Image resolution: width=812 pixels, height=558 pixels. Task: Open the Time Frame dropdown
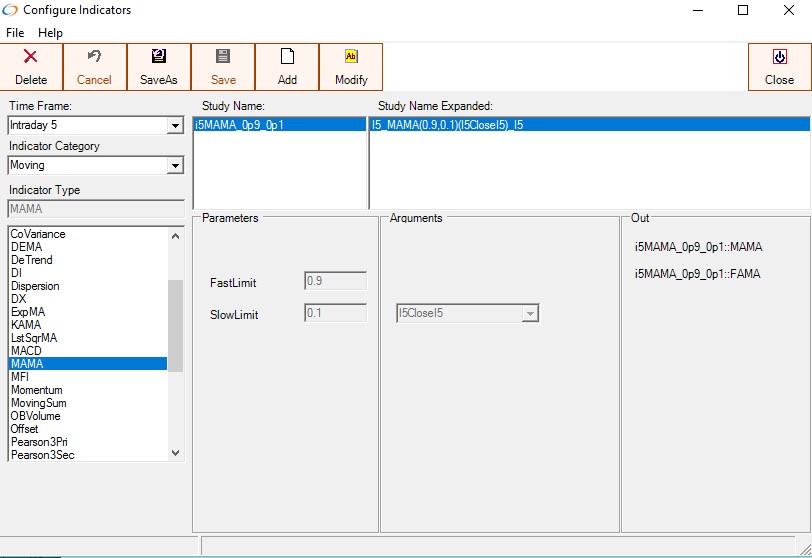[x=175, y=126]
